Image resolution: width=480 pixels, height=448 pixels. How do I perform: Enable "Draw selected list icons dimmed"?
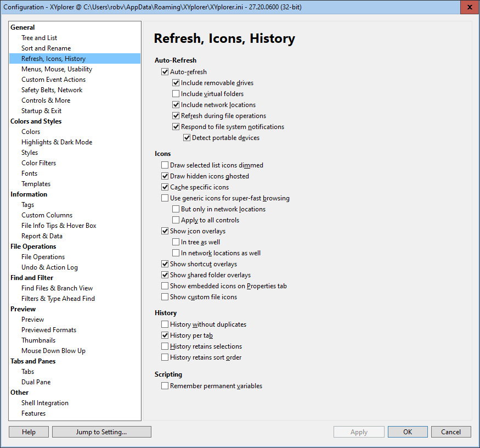tap(165, 165)
